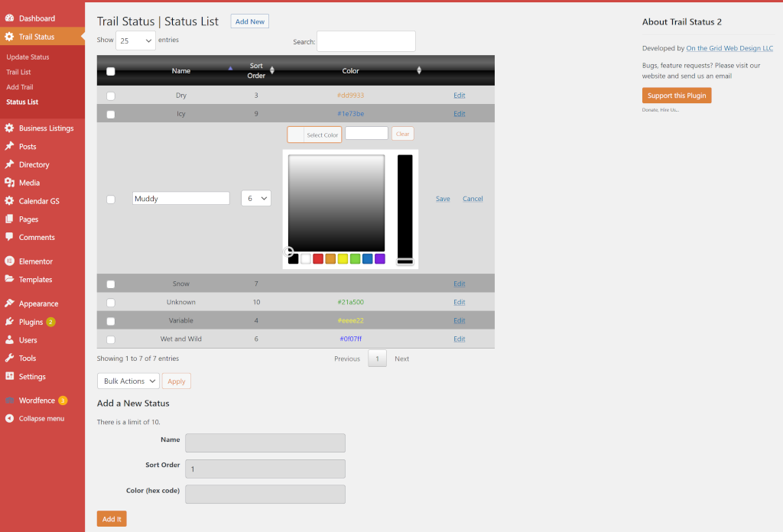Click pagination page 1 button
783x532 pixels.
pyautogui.click(x=377, y=358)
